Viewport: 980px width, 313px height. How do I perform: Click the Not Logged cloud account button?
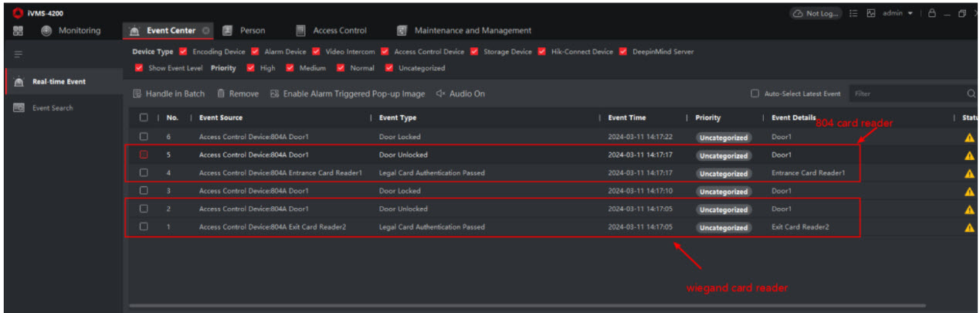[816, 13]
